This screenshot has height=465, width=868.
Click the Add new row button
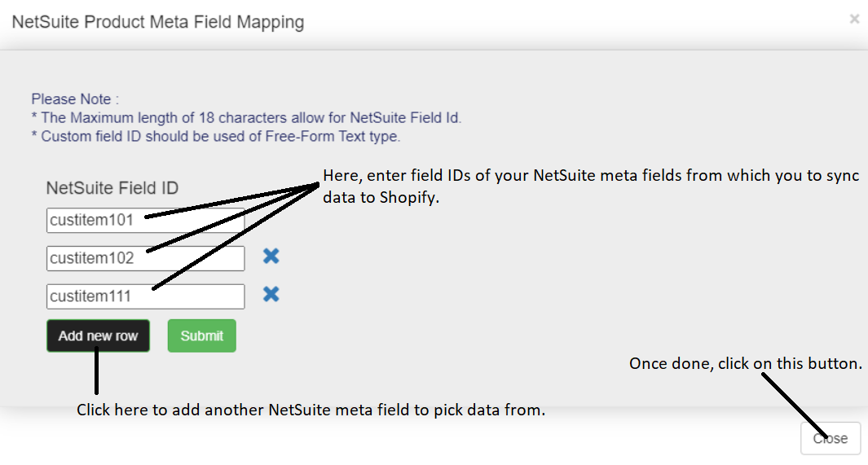pyautogui.click(x=98, y=336)
